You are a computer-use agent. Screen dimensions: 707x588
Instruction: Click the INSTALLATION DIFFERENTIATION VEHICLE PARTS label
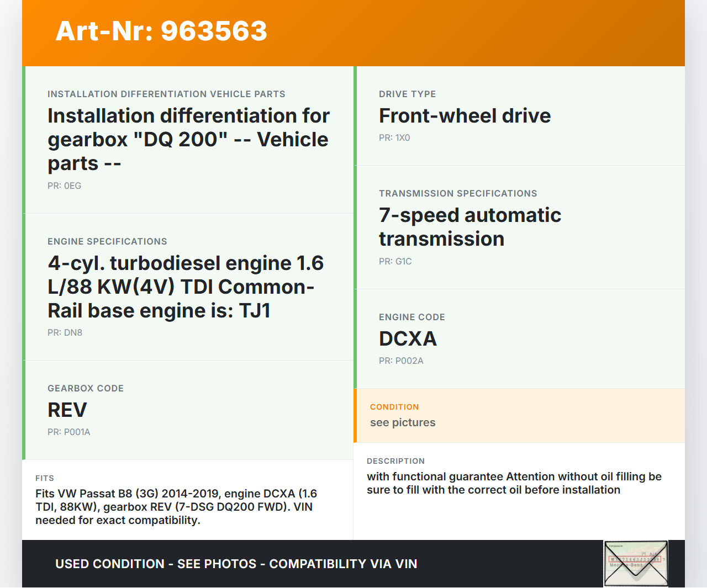pos(166,94)
